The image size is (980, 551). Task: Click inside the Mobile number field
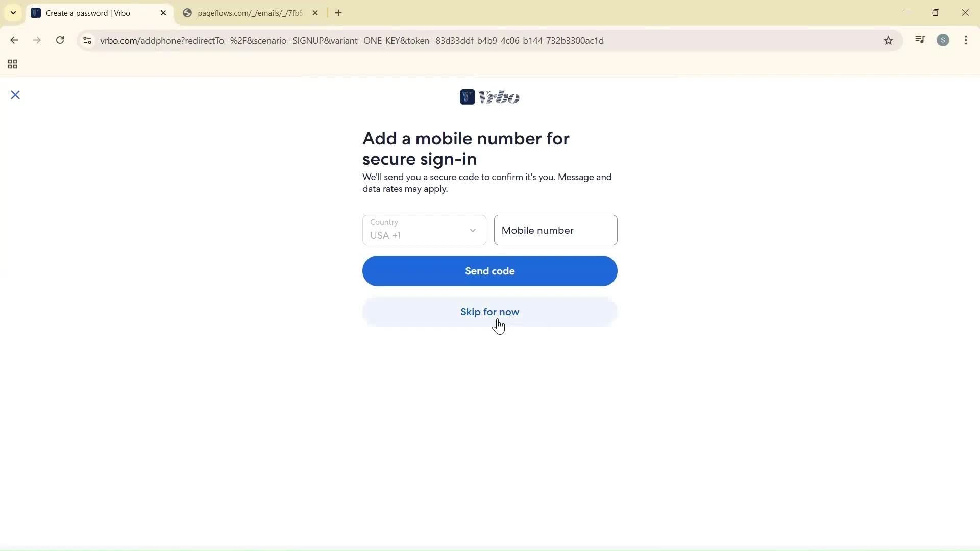coord(555,230)
